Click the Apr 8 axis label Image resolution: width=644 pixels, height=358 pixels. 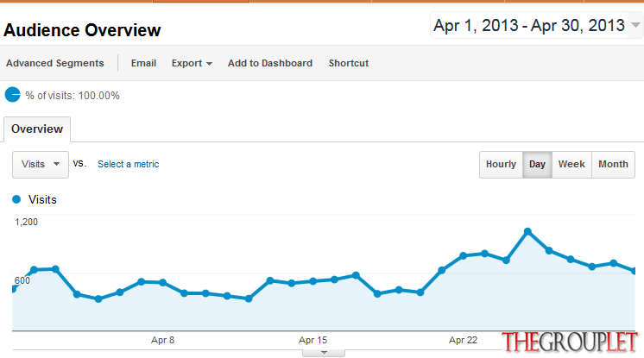tap(162, 340)
